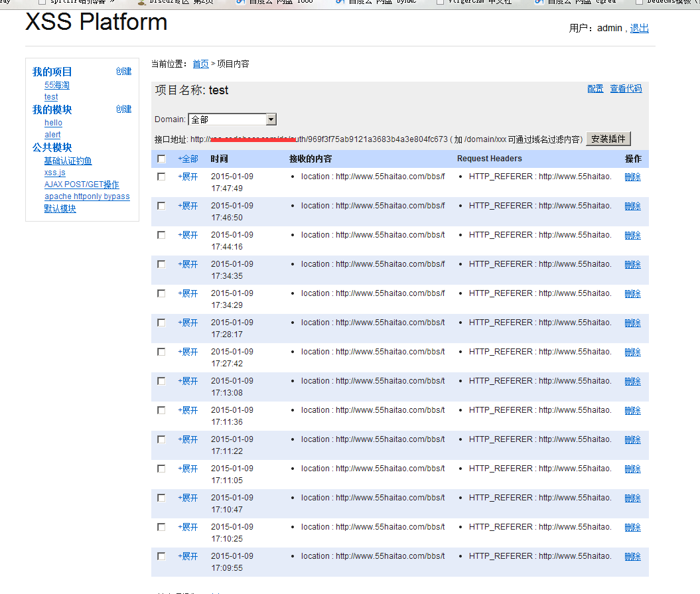700x594 pixels.
Task: Expand the 17:47:49 record with +展开
Action: click(188, 177)
